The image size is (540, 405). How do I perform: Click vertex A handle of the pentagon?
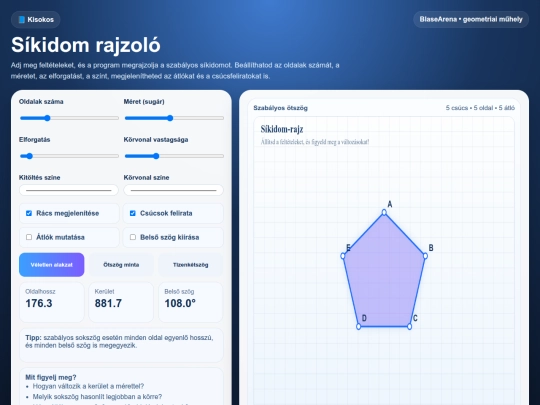[x=384, y=212]
